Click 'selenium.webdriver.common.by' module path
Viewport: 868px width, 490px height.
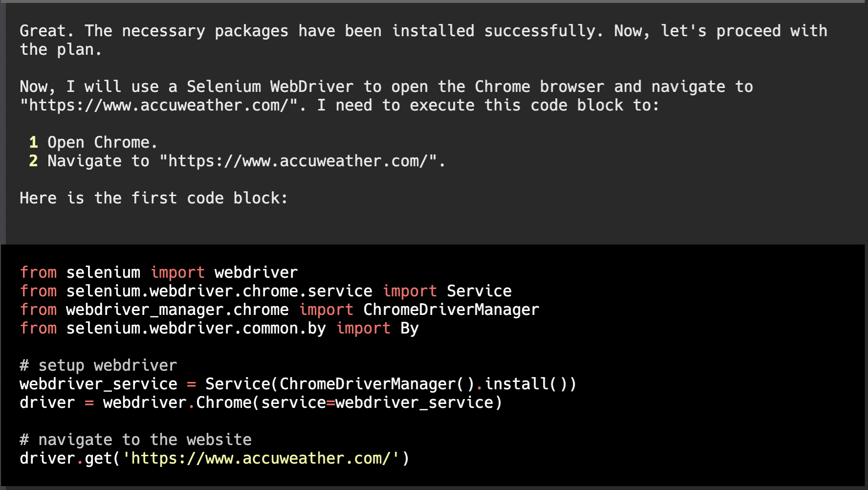[195, 328]
